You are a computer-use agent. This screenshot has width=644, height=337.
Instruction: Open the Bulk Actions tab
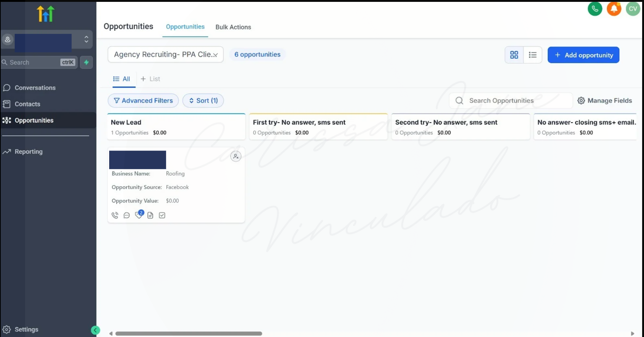click(233, 27)
